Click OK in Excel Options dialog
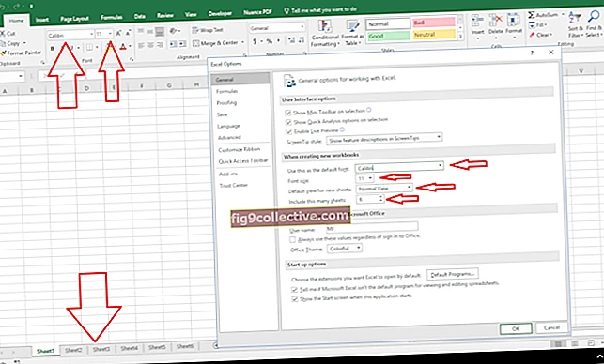604x364 pixels. coord(516,328)
